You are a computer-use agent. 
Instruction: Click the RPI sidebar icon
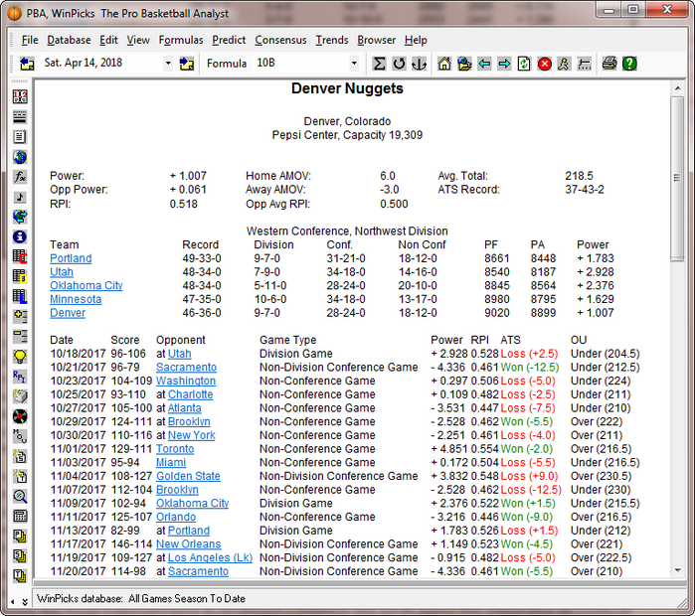click(20, 377)
